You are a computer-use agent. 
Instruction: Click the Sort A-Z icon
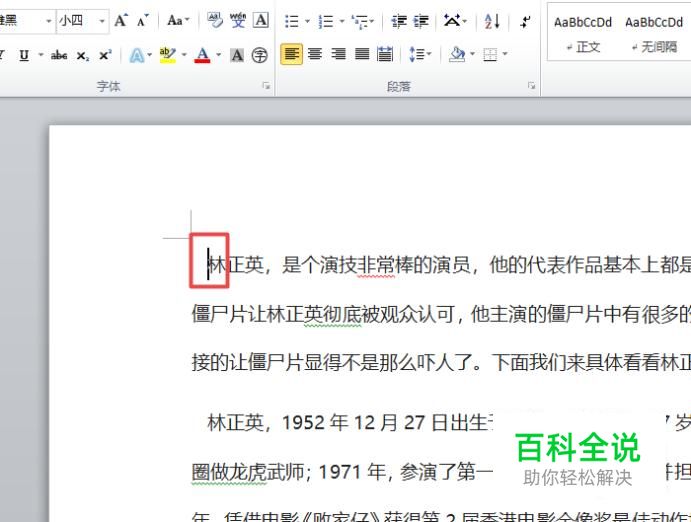[491, 21]
